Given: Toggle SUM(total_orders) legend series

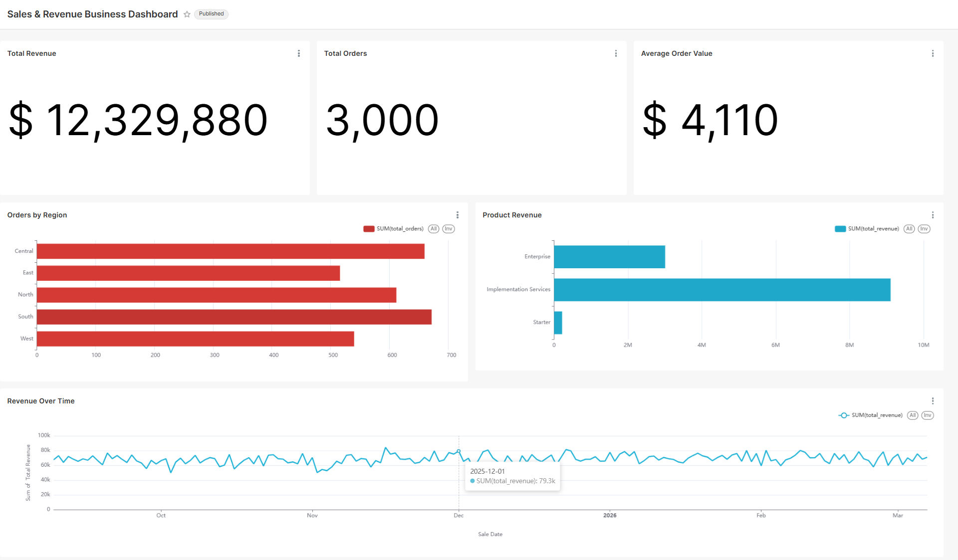Looking at the screenshot, I should [x=400, y=229].
